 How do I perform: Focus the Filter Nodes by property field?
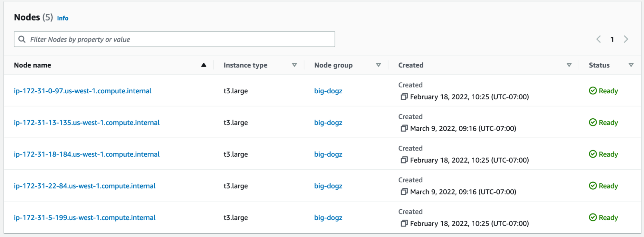[x=180, y=39]
